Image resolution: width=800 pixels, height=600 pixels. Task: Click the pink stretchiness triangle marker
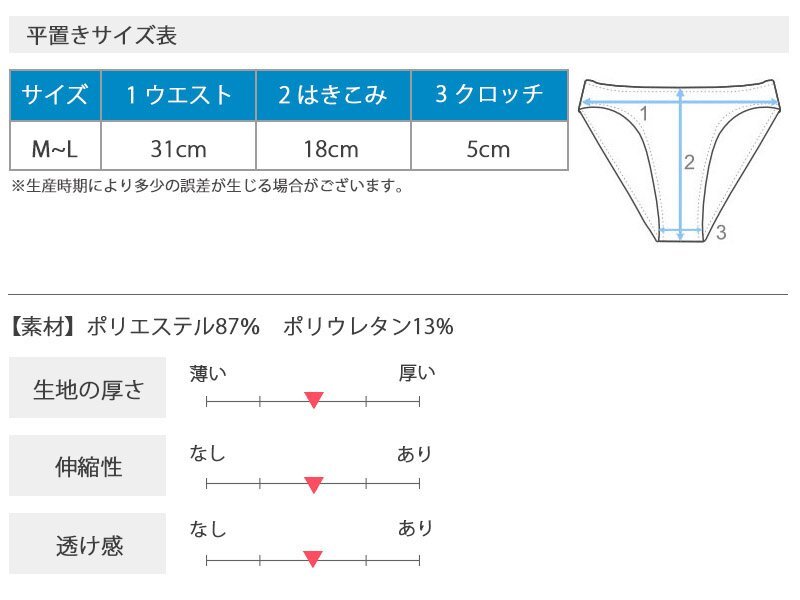coord(313,485)
